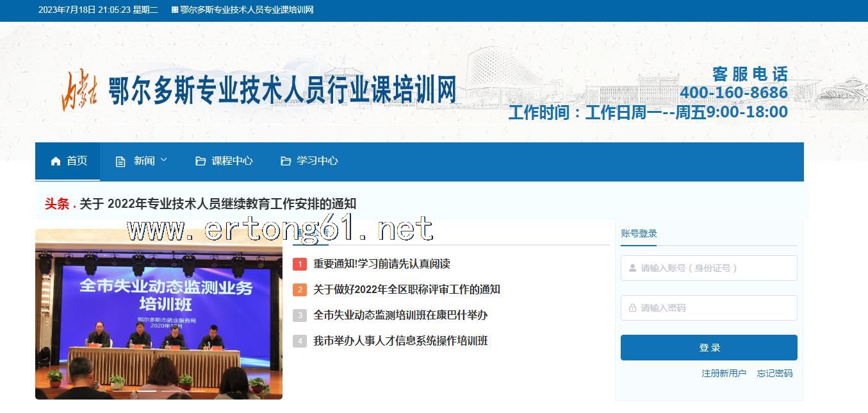Click the folder icon beside 课程中心

(x=201, y=161)
